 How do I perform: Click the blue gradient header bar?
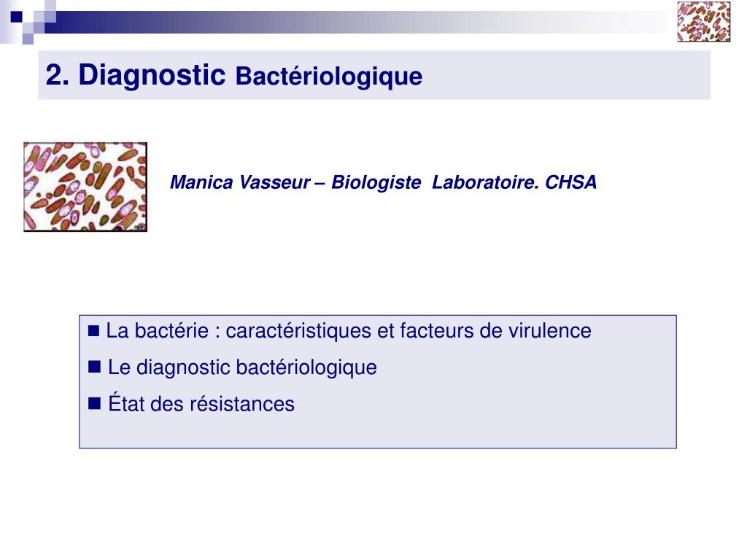pos(355,22)
